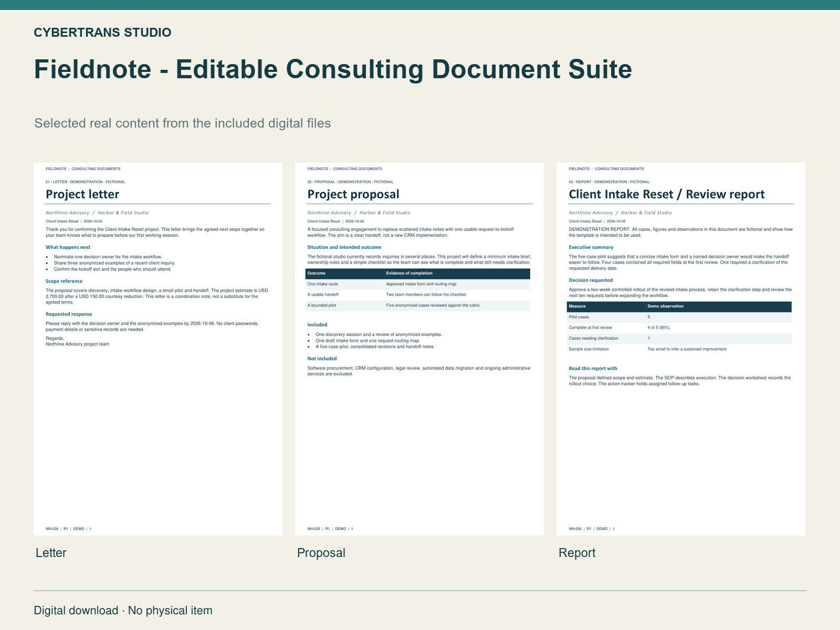Open the Report document preview thumbnail
This screenshot has width=840, height=630.
[x=681, y=349]
